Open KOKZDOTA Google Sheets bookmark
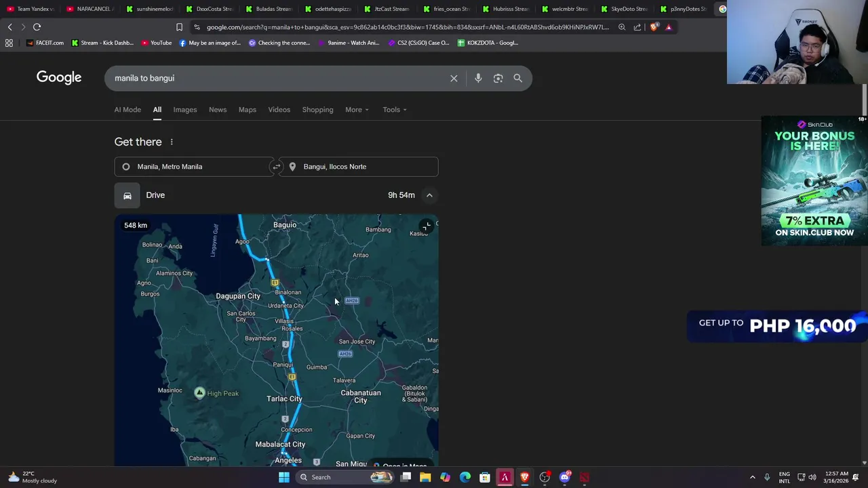 point(488,43)
